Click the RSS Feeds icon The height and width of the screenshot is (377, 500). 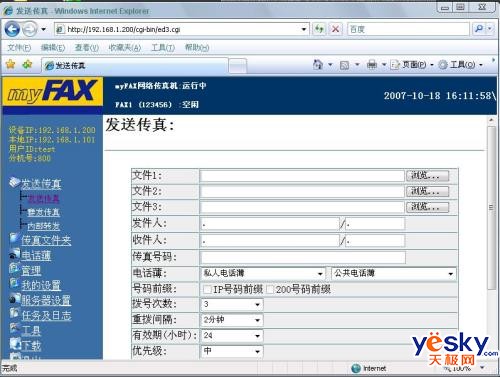[344, 65]
